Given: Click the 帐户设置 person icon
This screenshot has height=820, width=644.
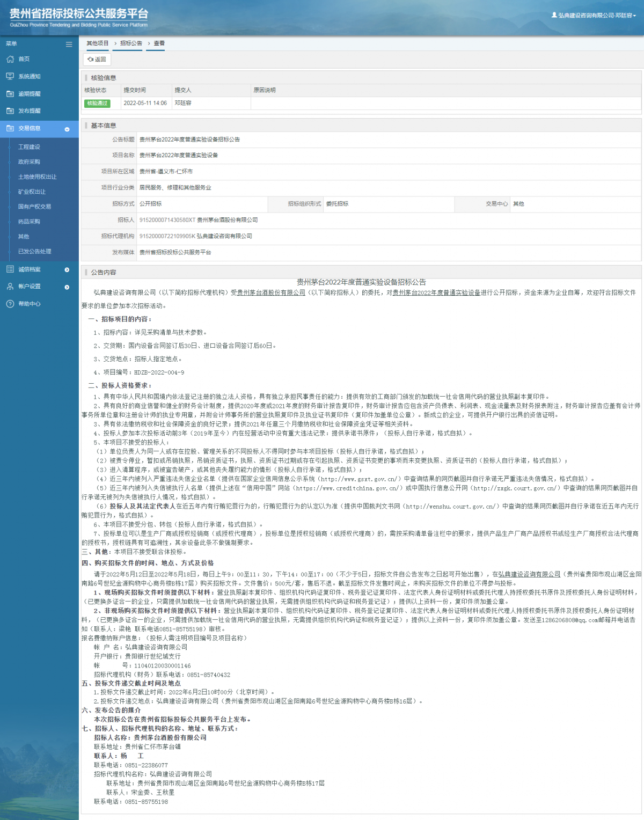Looking at the screenshot, I should pyautogui.click(x=10, y=287).
